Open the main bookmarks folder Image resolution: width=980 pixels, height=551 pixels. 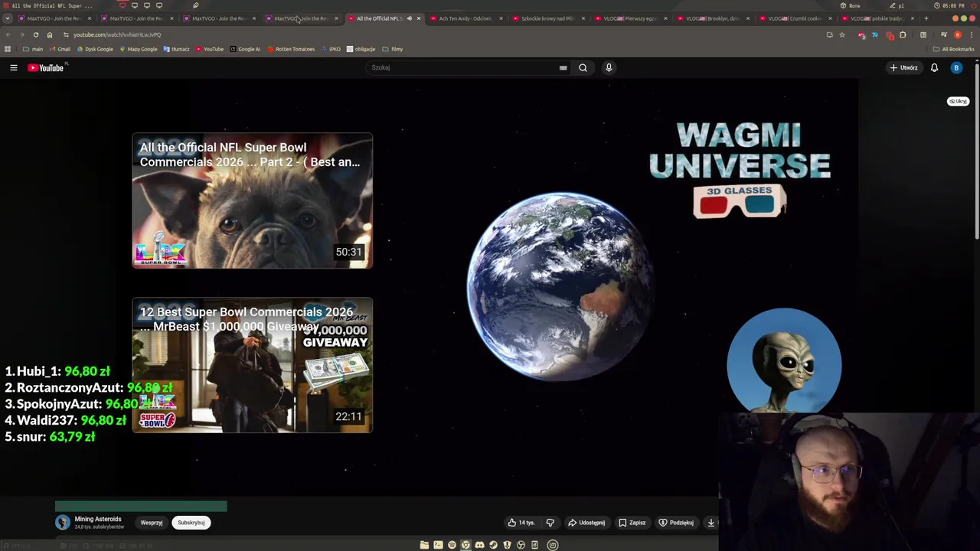tap(33, 49)
